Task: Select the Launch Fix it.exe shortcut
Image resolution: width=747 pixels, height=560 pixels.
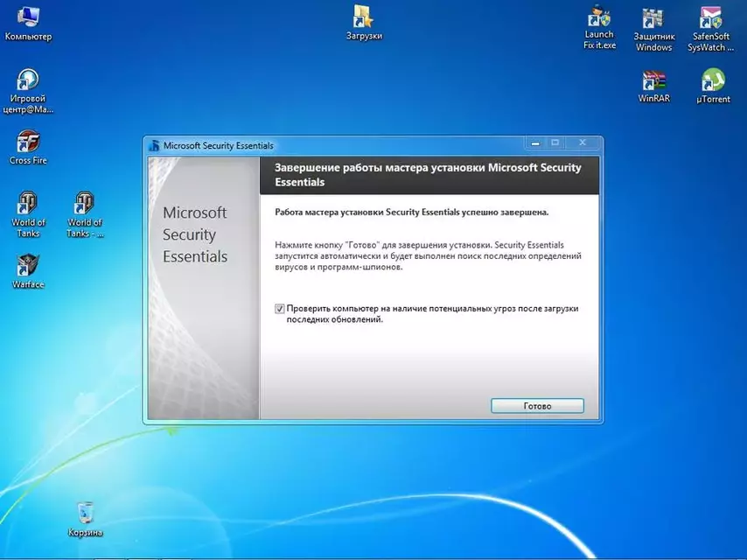Action: click(x=600, y=27)
